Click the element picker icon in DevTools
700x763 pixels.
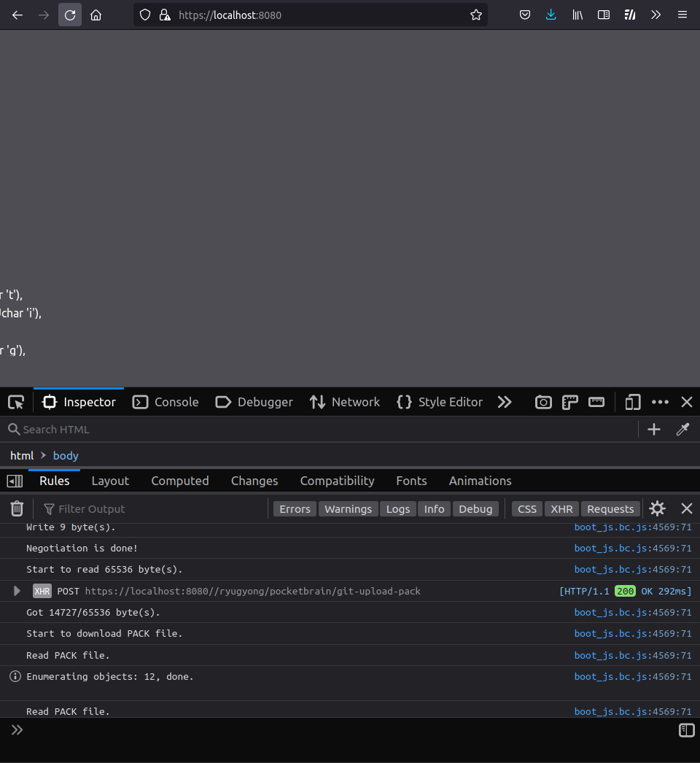coord(16,402)
